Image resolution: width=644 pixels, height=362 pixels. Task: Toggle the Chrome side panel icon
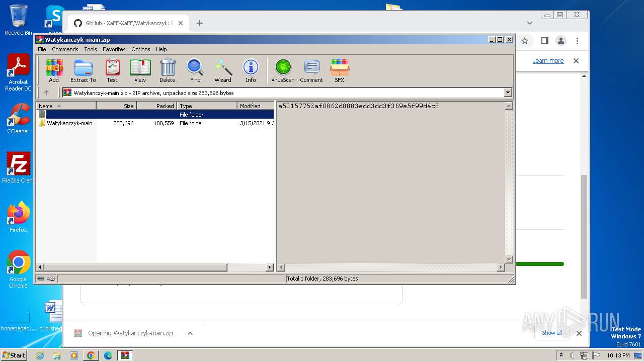point(544,41)
